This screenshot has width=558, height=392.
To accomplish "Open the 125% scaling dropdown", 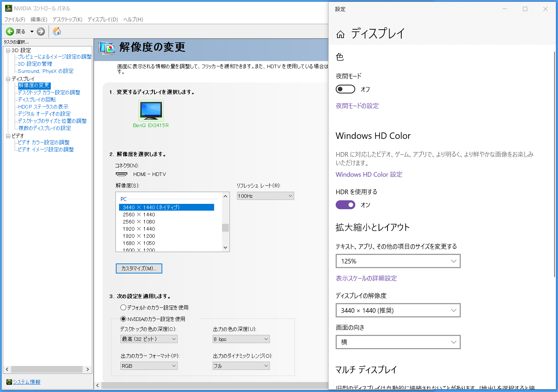I will tap(398, 261).
